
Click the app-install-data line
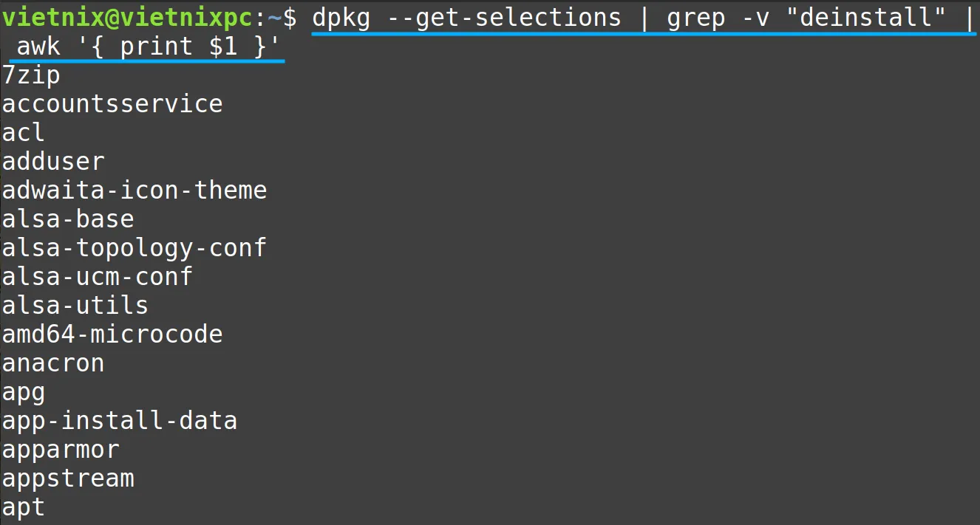[x=120, y=421]
